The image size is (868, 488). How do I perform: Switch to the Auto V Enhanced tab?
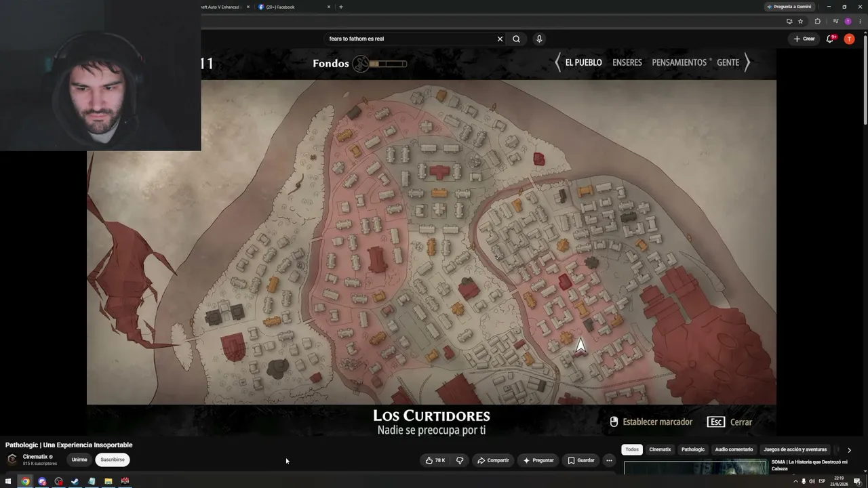tap(226, 7)
